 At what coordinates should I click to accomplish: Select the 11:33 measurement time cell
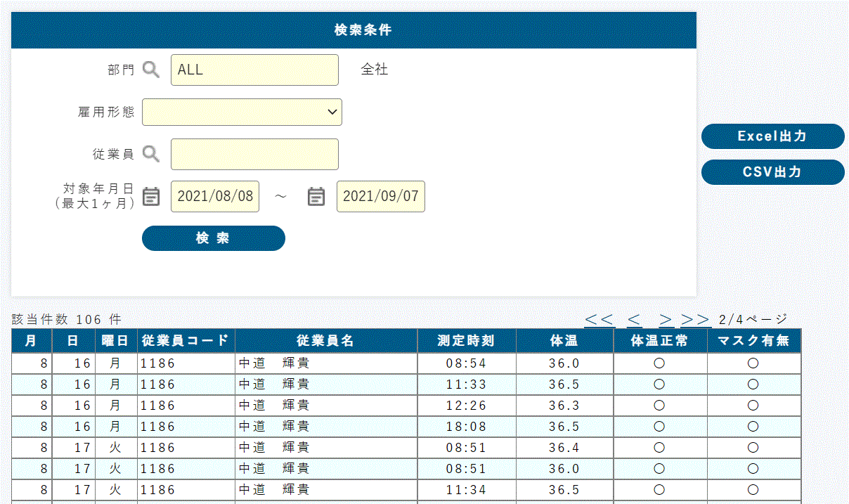tap(467, 385)
